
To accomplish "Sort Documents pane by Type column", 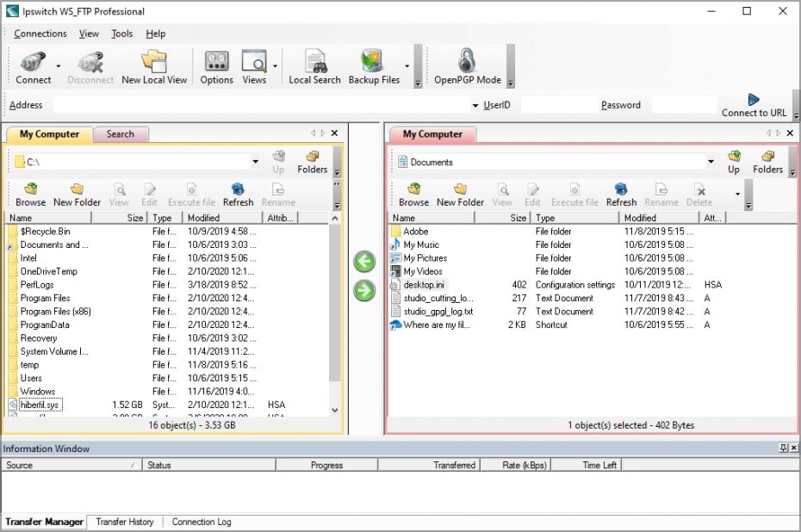I will point(574,218).
